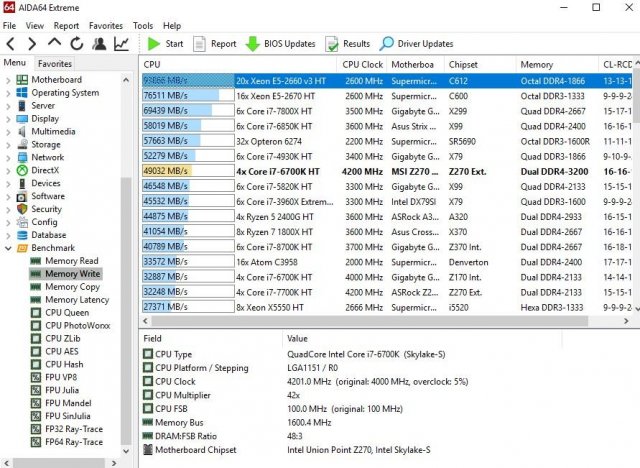Open Driver Updates magnifier icon
The width and height of the screenshot is (640, 468).
click(x=388, y=44)
